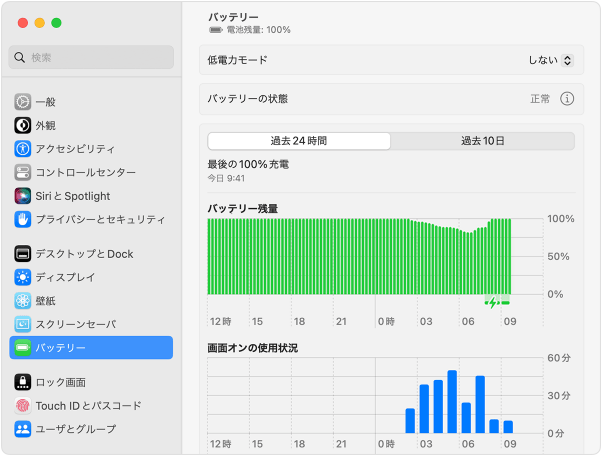The height and width of the screenshot is (455, 602).
Task: Click the green バッテリー sidebar icon
Action: click(x=23, y=347)
